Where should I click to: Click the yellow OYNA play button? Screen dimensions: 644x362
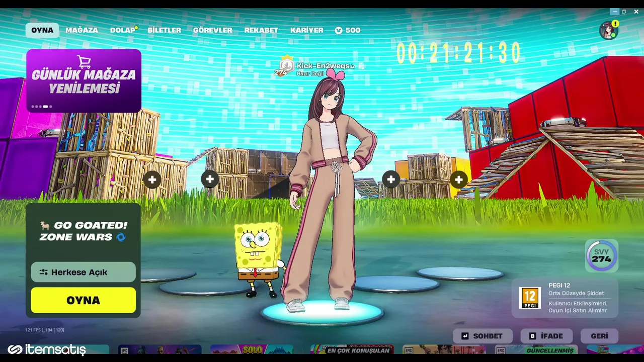click(83, 300)
